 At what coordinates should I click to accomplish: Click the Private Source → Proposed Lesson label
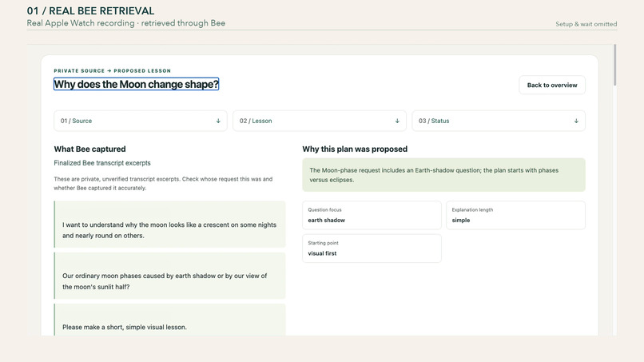[112, 70]
